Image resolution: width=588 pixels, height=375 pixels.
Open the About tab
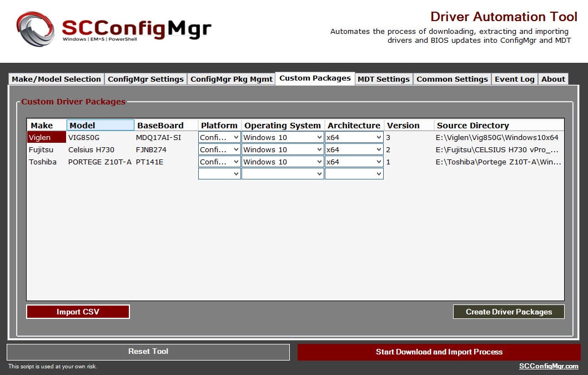553,79
